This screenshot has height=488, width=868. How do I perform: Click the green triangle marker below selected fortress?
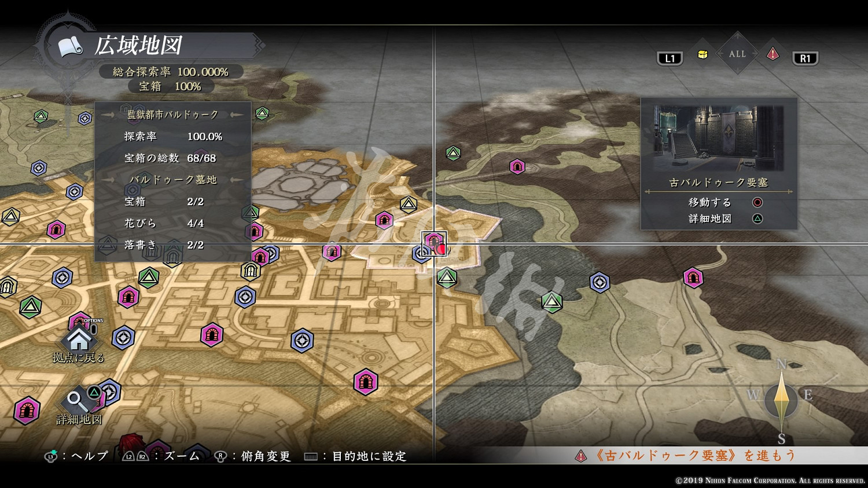coord(447,278)
